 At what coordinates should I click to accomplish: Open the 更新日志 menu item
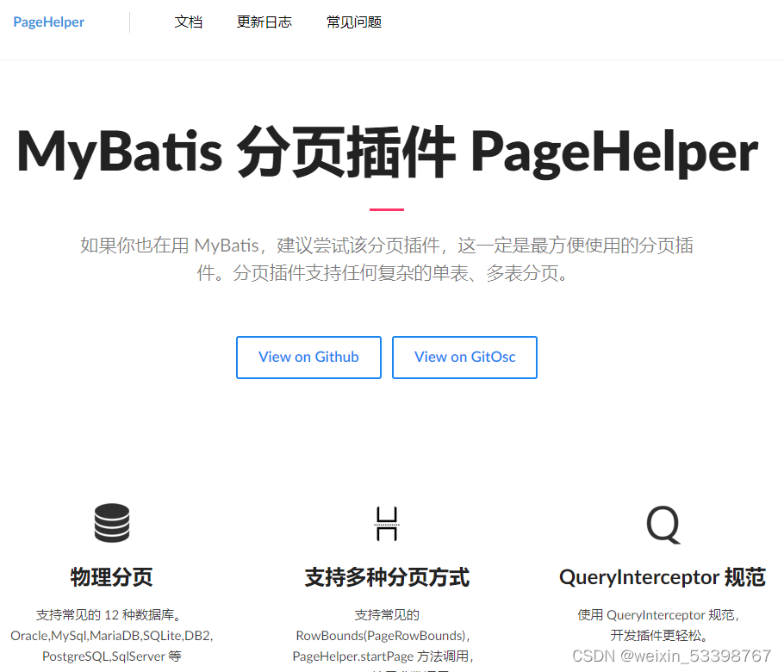coord(264,22)
